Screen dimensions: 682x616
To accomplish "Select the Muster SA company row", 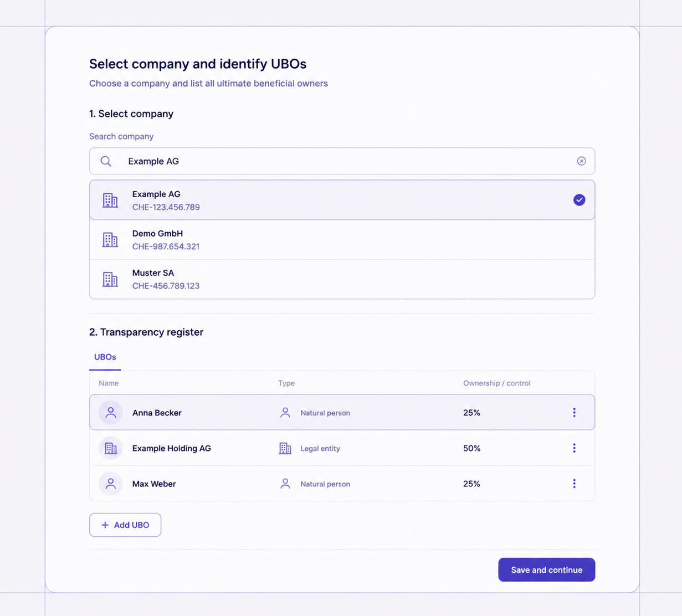I will coord(342,279).
